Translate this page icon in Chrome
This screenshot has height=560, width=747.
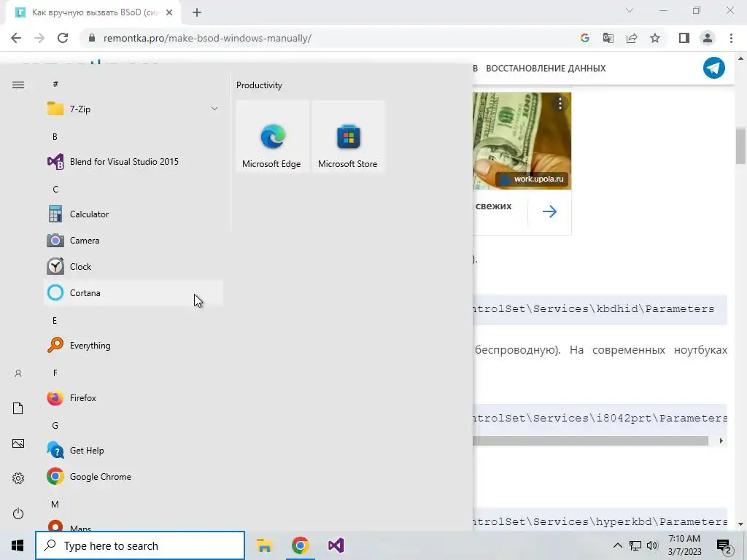608,38
